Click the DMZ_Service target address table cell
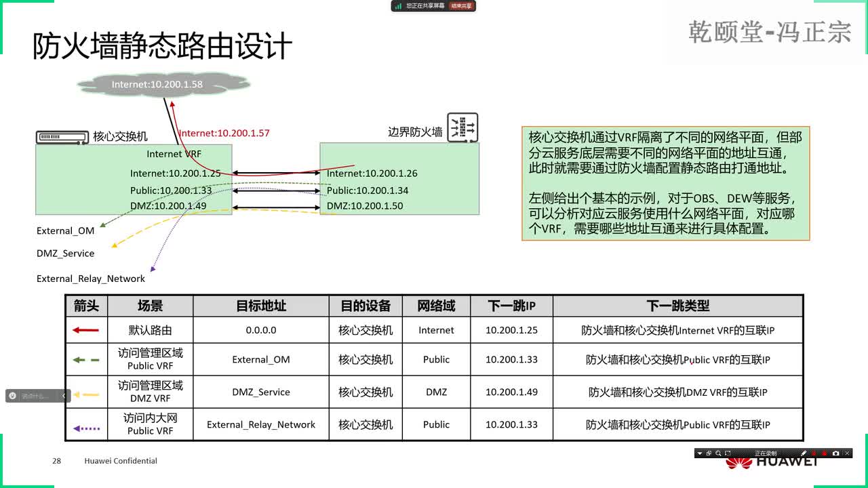Screen dimensions: 868x488 pyautogui.click(x=261, y=392)
